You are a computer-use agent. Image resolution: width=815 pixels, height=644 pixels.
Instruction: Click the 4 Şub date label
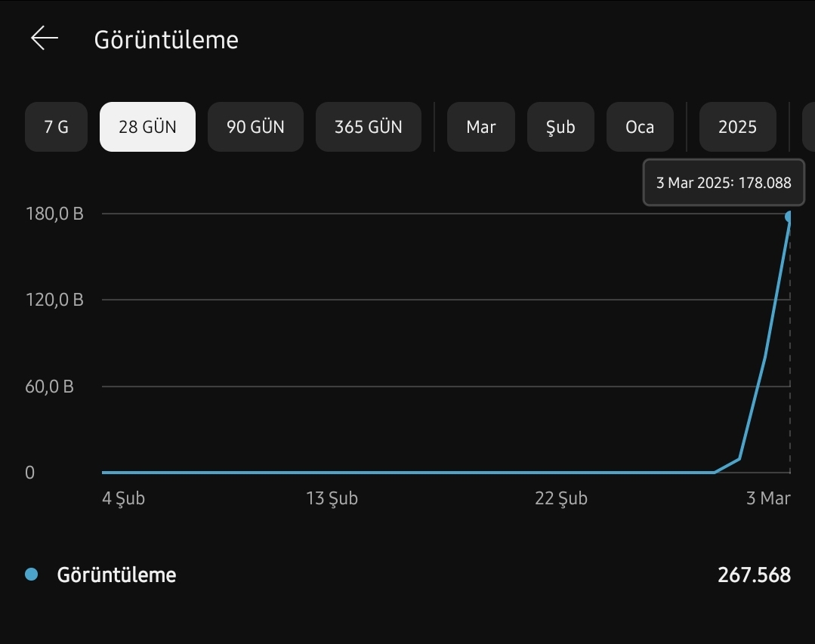[124, 498]
